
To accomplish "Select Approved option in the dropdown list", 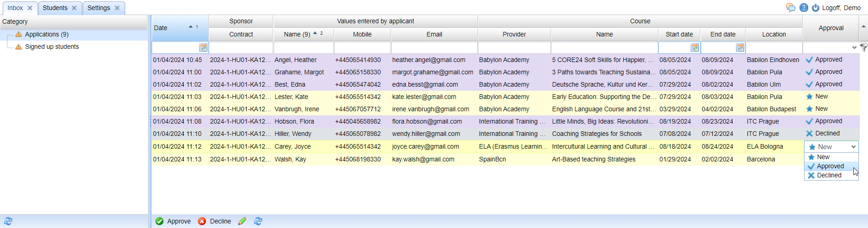I will [830, 166].
